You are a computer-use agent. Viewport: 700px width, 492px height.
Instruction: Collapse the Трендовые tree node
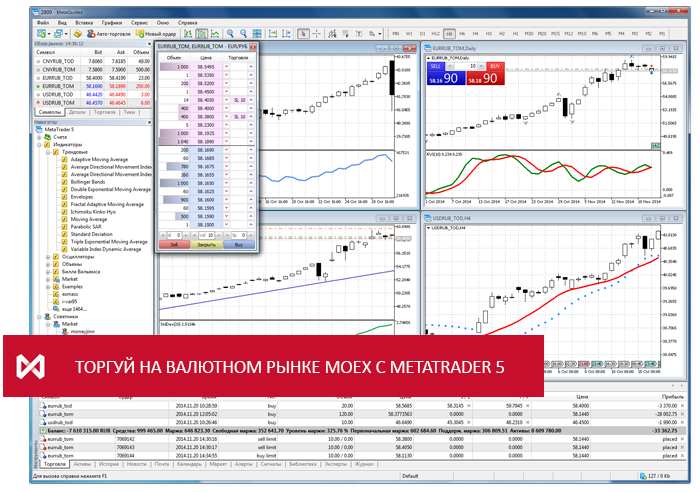(x=48, y=152)
